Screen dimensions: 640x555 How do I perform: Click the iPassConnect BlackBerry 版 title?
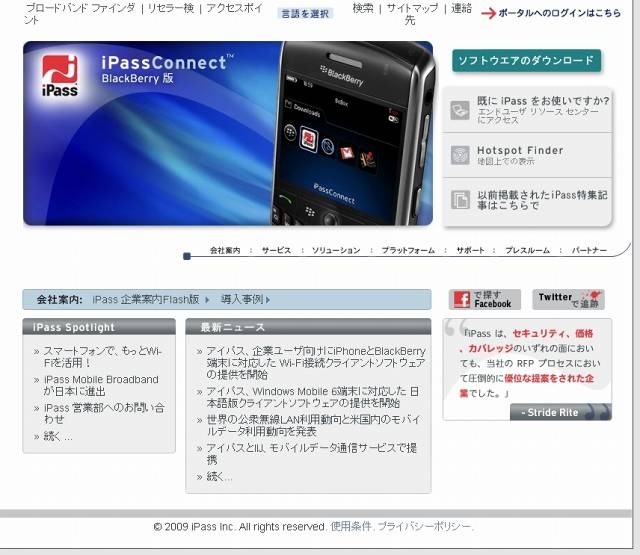pos(167,69)
